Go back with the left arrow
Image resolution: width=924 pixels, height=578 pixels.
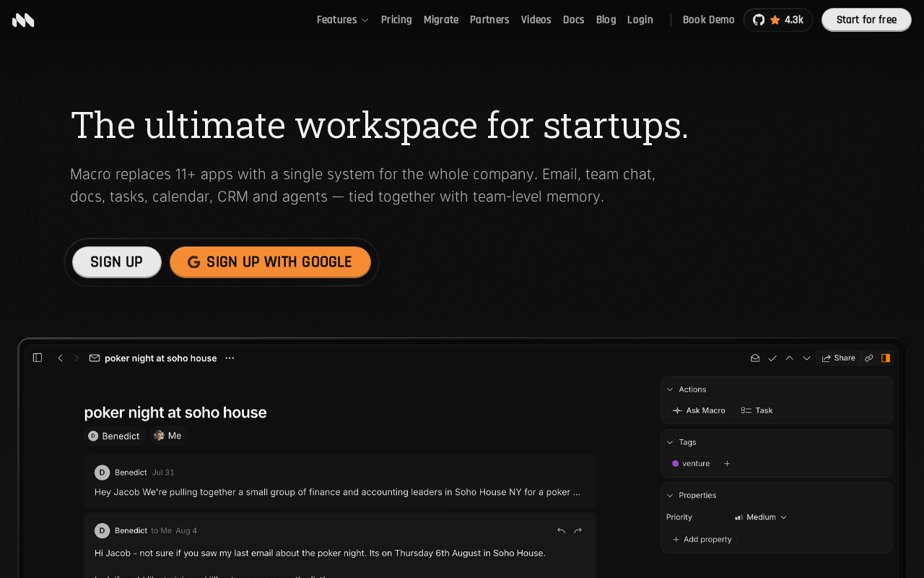coord(60,358)
